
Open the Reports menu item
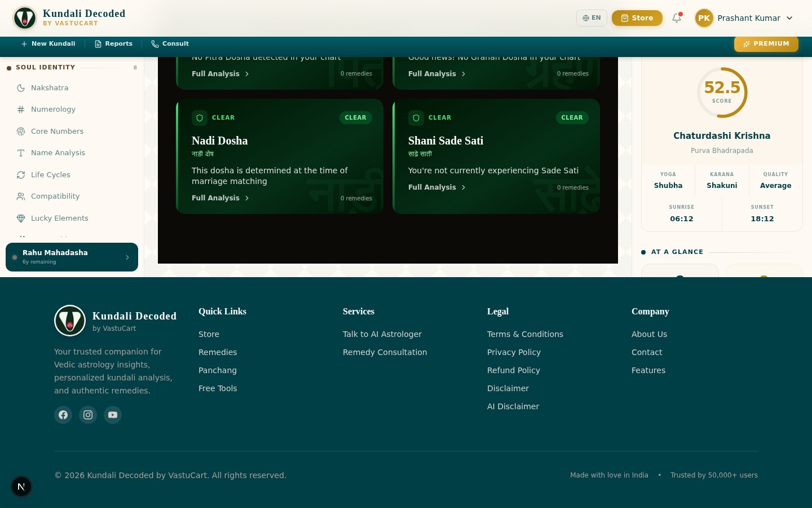[113, 44]
